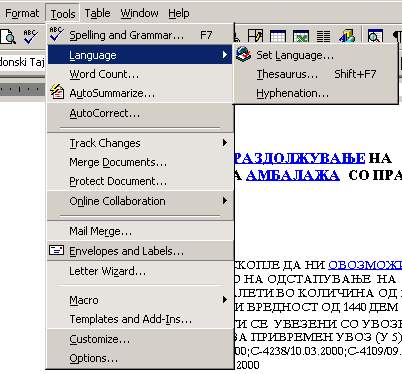The image size is (402, 374).
Task: Click the text 'C-4238/10.03.2000' in the document
Action: (297, 351)
